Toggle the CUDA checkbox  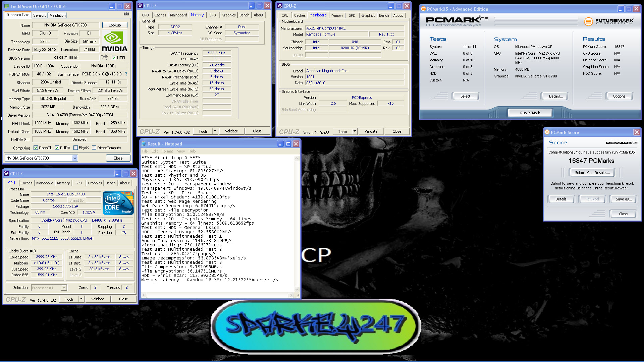(57, 147)
